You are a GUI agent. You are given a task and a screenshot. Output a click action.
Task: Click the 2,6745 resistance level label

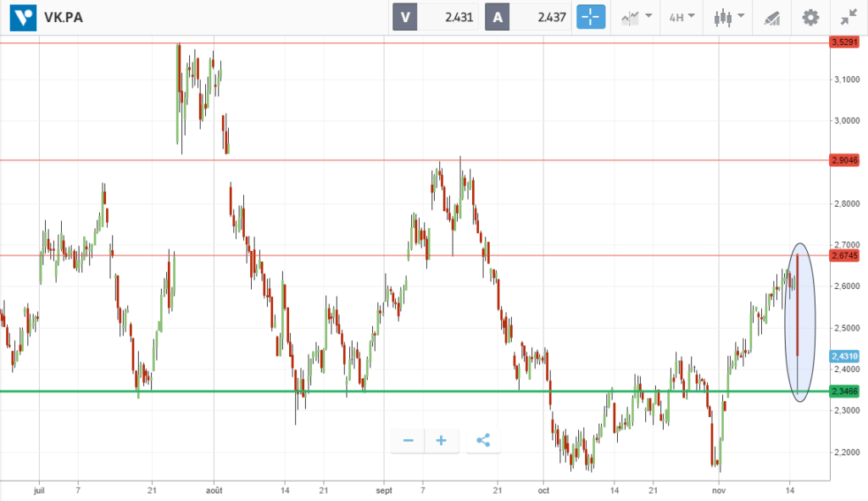pyautogui.click(x=844, y=255)
